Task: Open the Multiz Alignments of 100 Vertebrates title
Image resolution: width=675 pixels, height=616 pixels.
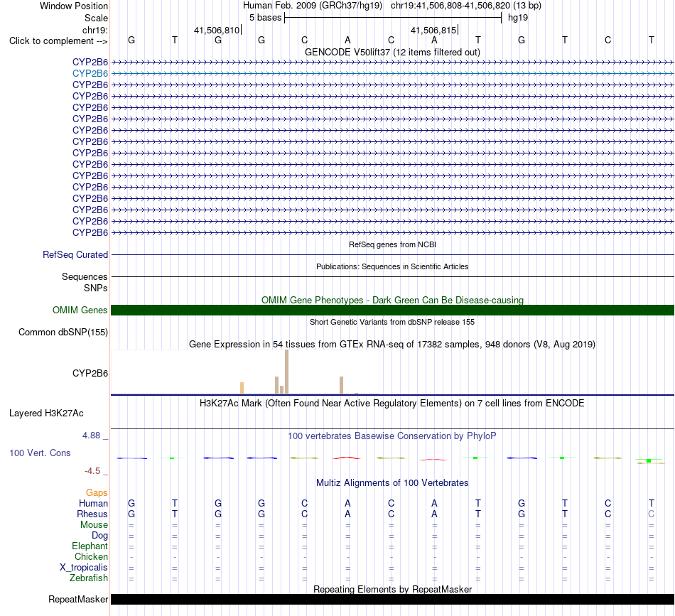Action: 392,482
